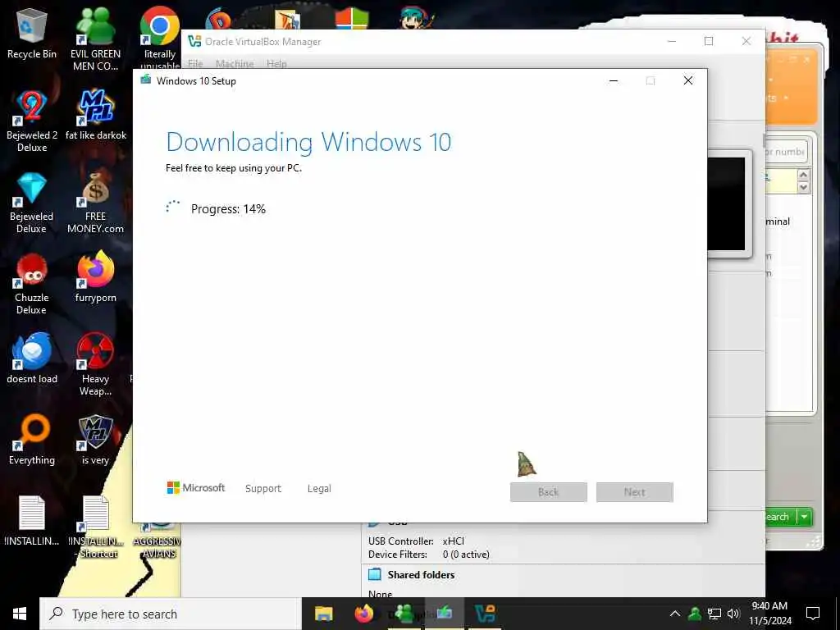Open the AGGRESSIVE AVIANS desktop icon

point(158,540)
